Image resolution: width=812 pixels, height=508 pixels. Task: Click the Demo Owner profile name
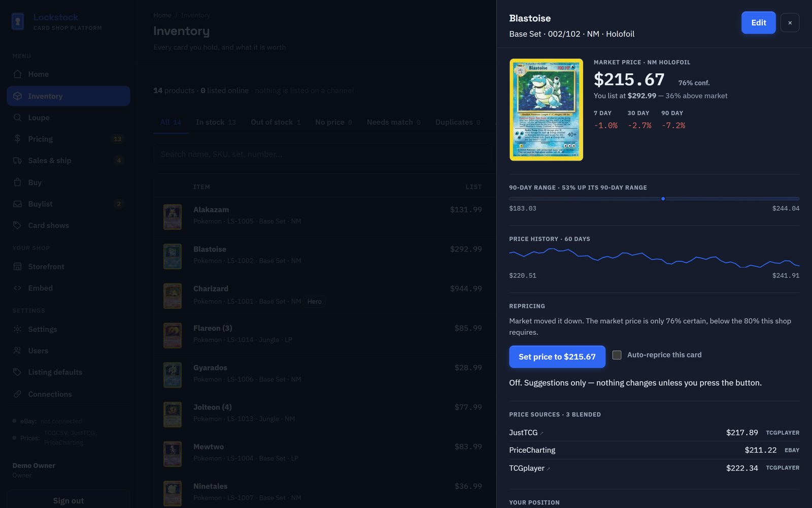coord(34,465)
